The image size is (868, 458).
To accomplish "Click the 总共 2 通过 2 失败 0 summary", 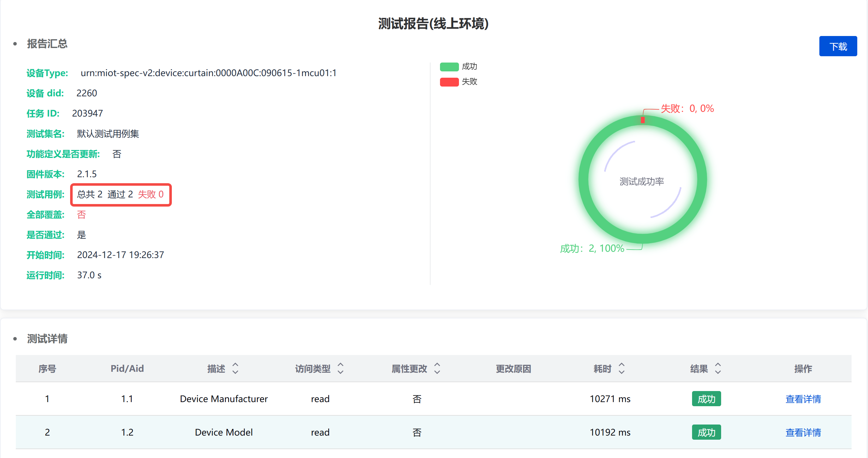I will [121, 195].
